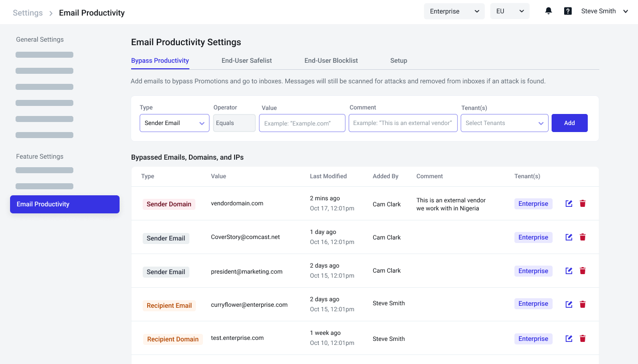Expand the Steve Smith user menu
The width and height of the screenshot is (638, 364).
[604, 11]
